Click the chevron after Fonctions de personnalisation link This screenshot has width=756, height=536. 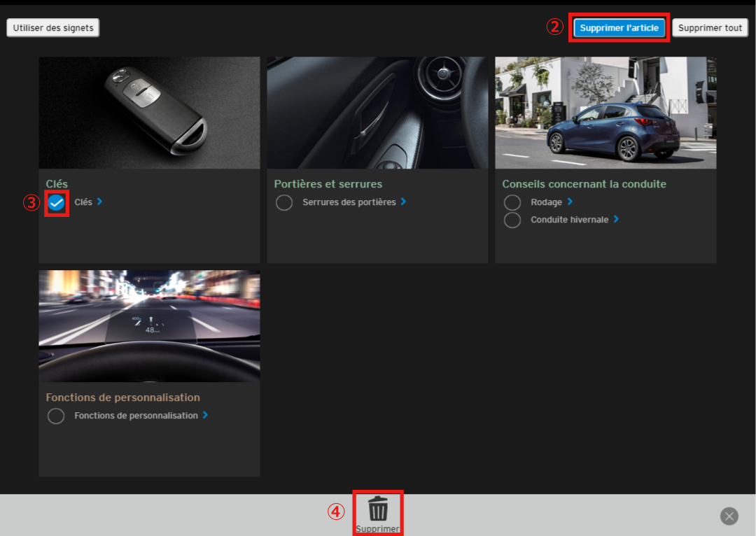(205, 415)
